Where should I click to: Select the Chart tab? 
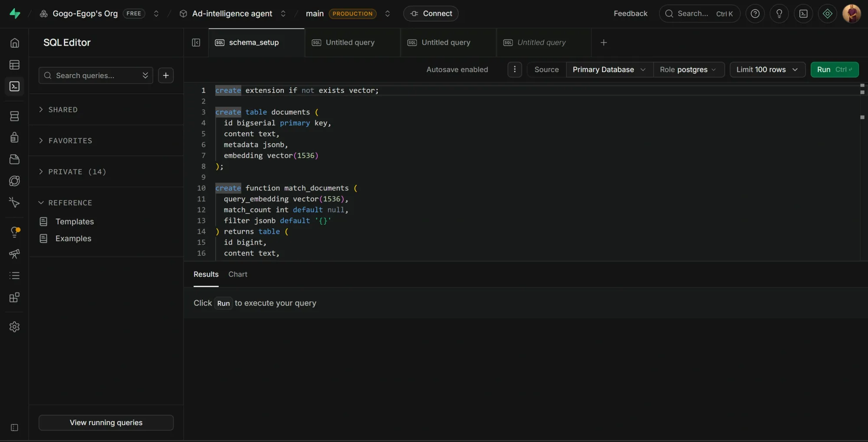[238, 274]
